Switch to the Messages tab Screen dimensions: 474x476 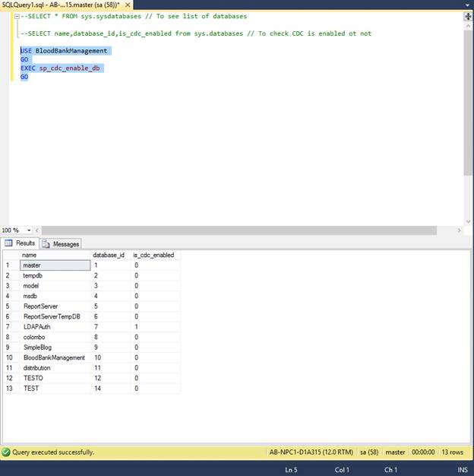click(x=65, y=244)
